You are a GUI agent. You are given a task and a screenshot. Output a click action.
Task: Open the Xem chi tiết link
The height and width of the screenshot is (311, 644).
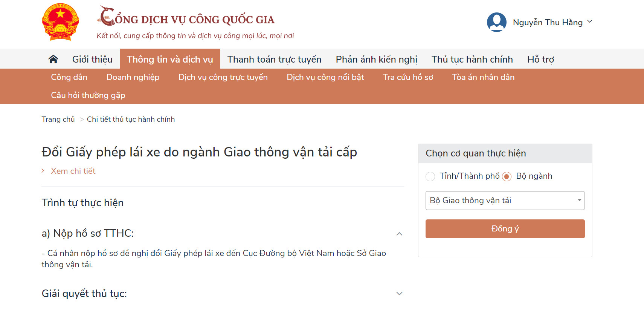click(73, 171)
